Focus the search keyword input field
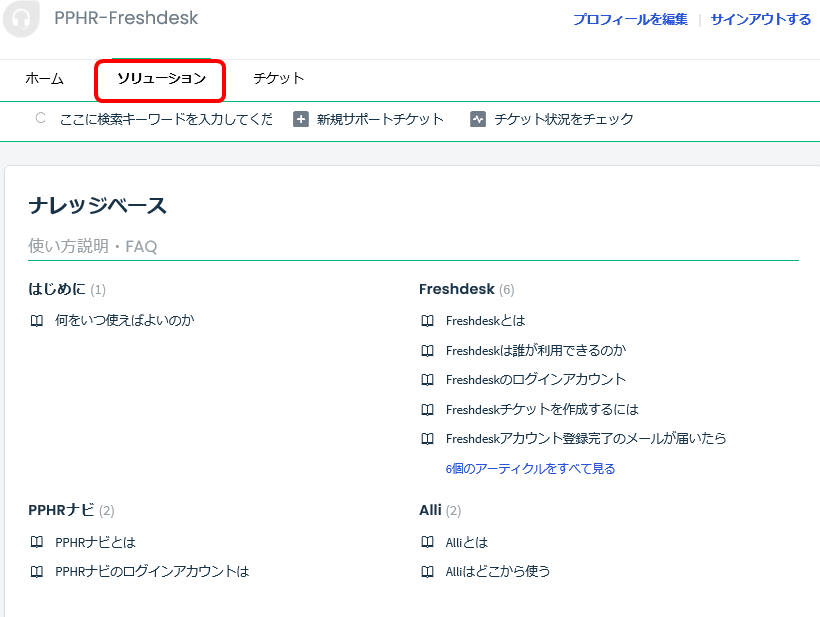Screen dimensions: 820x617 166,119
